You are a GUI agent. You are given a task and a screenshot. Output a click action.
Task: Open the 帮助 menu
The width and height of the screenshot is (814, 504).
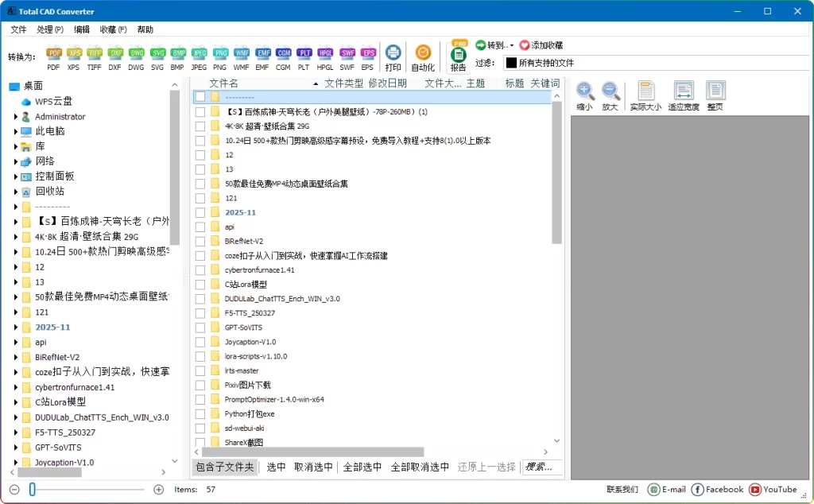[x=144, y=29]
